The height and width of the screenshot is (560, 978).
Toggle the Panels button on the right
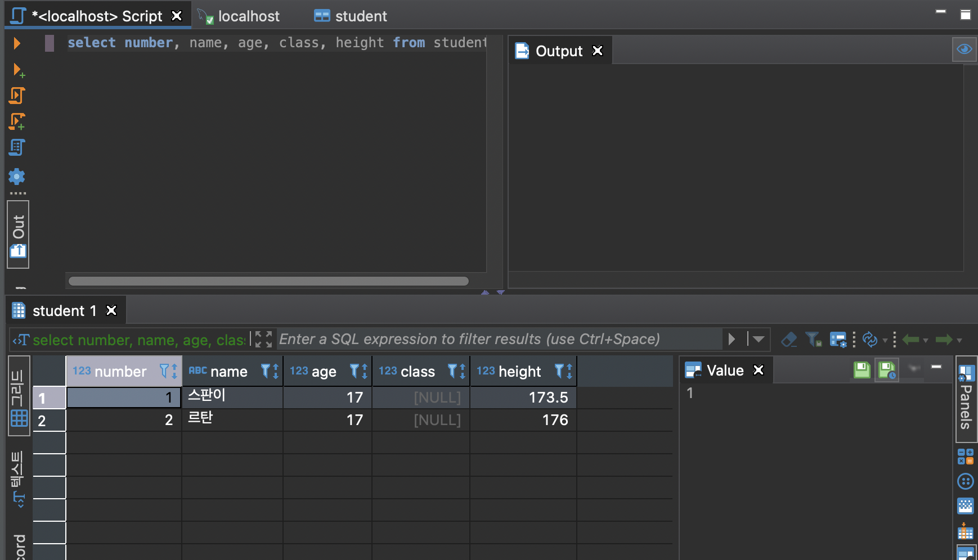[966, 399]
